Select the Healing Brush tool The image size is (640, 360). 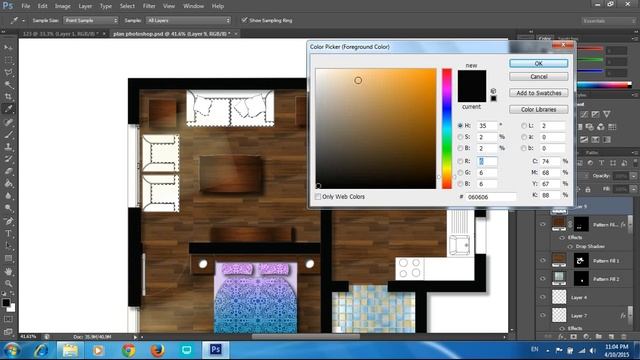tap(8, 122)
